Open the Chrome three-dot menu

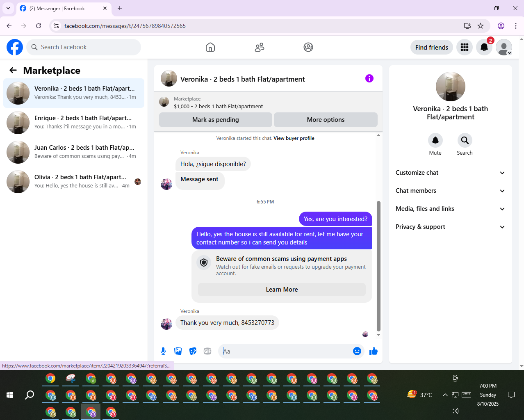[516, 26]
